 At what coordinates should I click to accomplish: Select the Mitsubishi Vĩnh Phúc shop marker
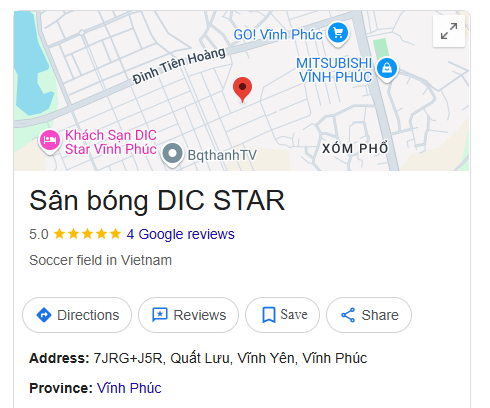[387, 69]
